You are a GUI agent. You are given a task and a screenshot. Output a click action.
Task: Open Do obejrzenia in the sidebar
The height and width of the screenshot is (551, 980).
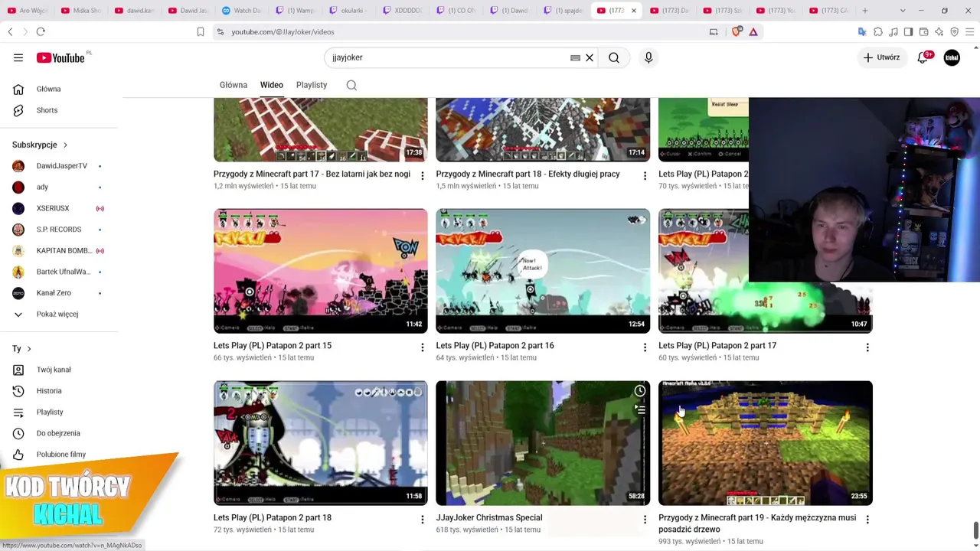click(x=59, y=433)
